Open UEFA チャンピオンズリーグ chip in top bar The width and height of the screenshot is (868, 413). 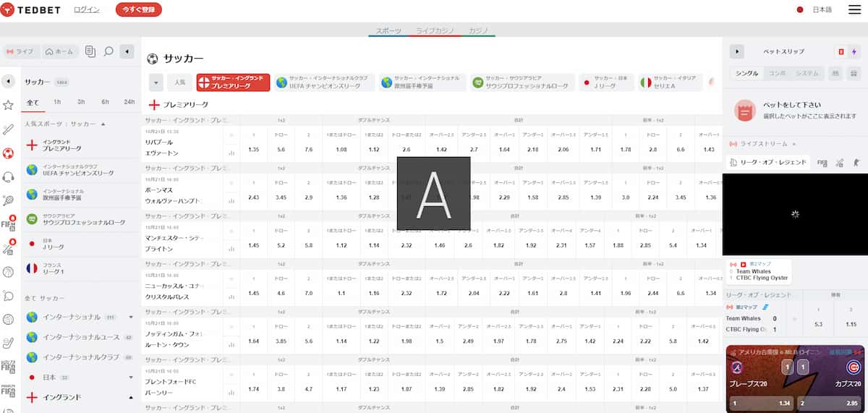325,82
